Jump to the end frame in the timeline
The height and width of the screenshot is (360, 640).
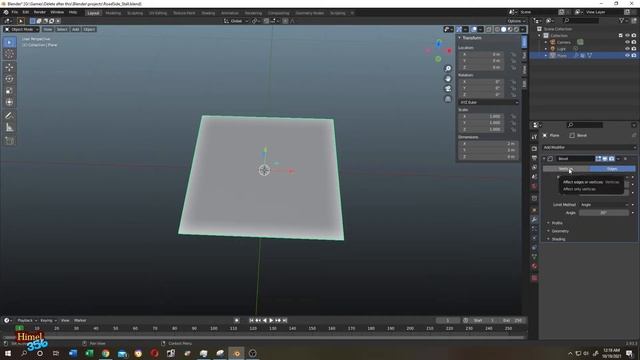[x=285, y=320]
